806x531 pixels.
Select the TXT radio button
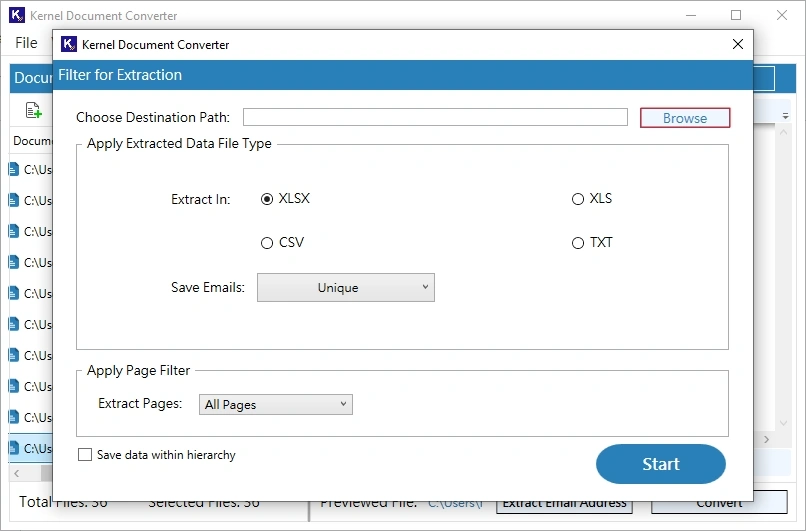(578, 243)
